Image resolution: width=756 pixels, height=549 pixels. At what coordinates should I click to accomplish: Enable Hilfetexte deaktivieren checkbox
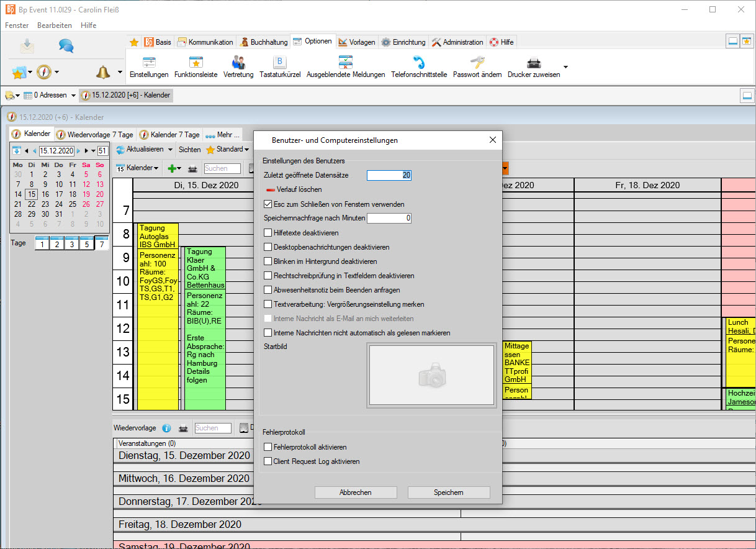[268, 233]
